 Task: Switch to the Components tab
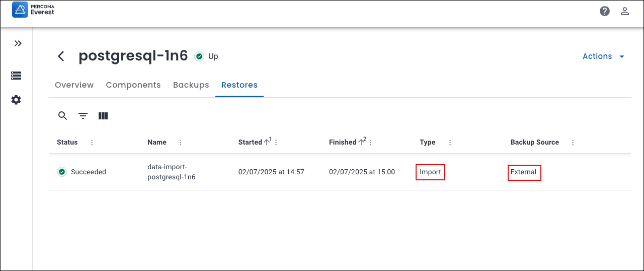(x=133, y=85)
